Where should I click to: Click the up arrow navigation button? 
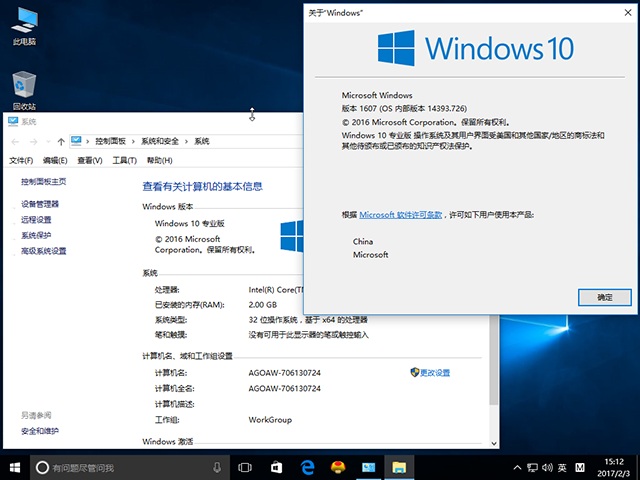coord(62,141)
